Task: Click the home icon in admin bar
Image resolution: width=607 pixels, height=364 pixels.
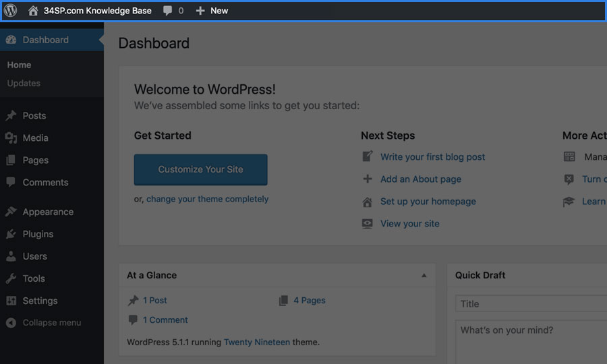Action: 33,10
